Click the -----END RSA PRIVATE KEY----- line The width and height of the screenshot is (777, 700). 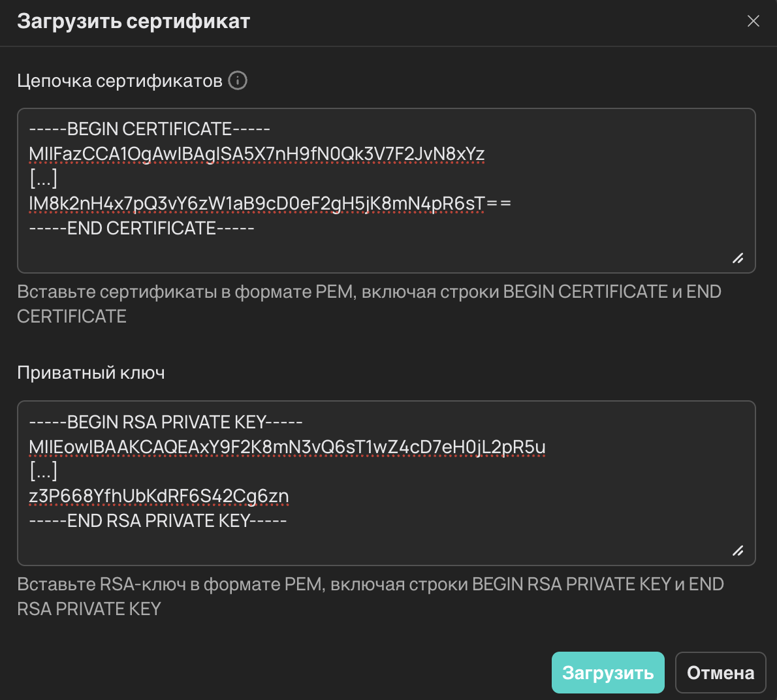(x=157, y=521)
